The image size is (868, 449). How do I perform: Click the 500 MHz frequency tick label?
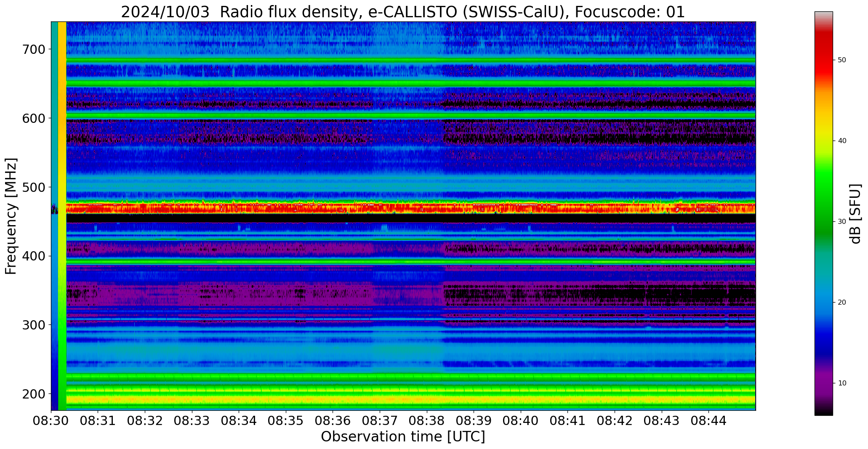tap(33, 187)
